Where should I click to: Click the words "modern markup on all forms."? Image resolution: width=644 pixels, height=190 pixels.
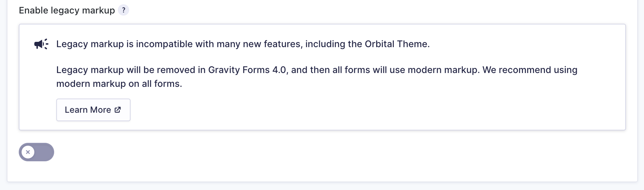tap(119, 84)
